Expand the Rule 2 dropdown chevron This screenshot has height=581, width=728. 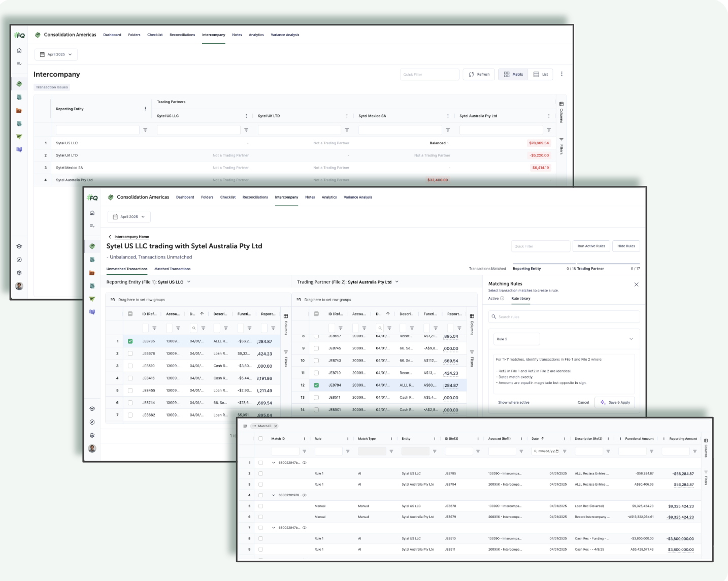tap(631, 339)
